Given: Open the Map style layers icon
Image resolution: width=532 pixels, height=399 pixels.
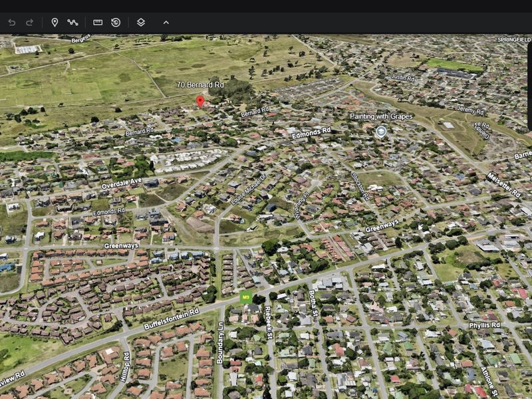Looking at the screenshot, I should pos(140,22).
